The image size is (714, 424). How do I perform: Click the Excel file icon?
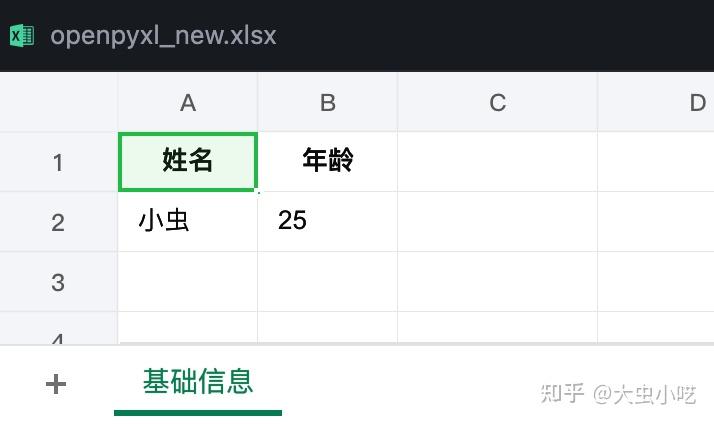point(22,36)
